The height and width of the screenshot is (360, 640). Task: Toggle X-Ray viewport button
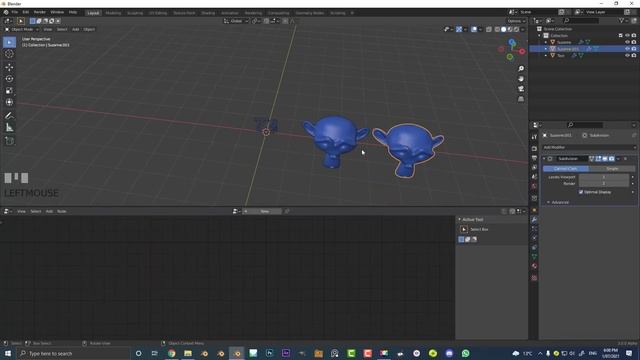489,29
